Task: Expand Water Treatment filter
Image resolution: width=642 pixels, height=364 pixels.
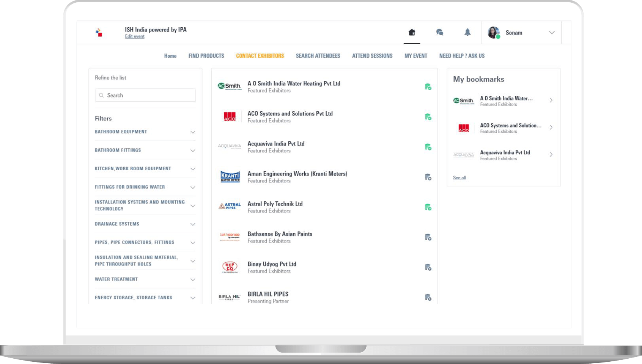Action: click(193, 279)
